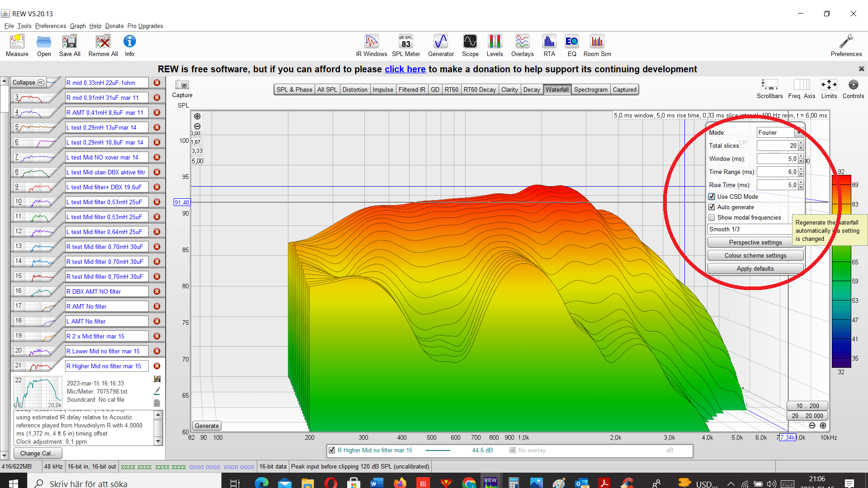Open the Info panel icon
The width and height of the screenshot is (868, 488).
pyautogui.click(x=130, y=46)
